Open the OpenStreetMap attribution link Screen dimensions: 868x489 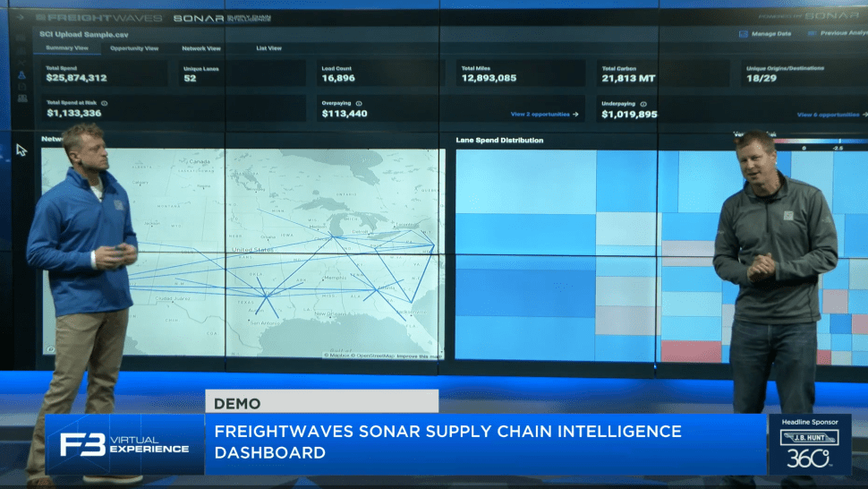coord(375,356)
